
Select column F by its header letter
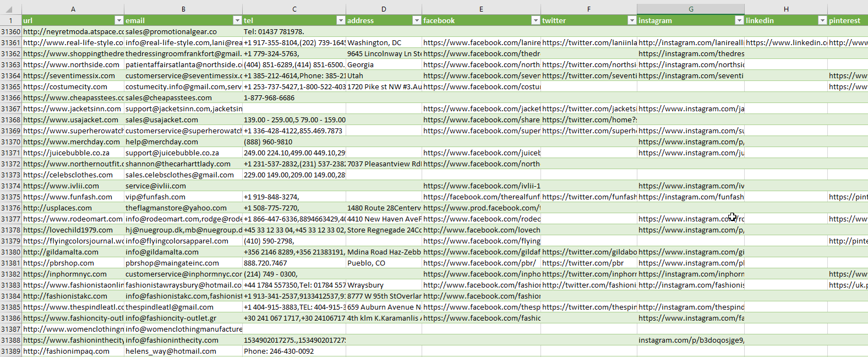589,9
